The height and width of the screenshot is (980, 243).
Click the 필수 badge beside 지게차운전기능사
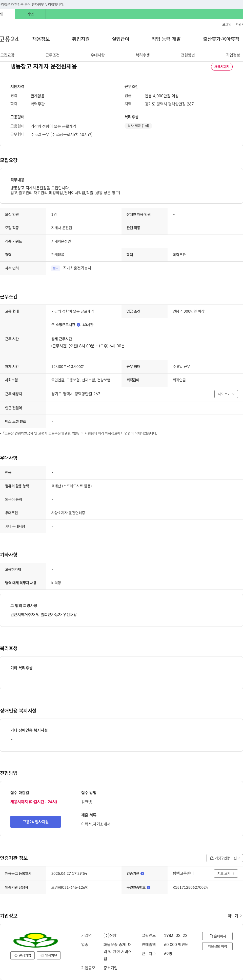[x=55, y=269]
